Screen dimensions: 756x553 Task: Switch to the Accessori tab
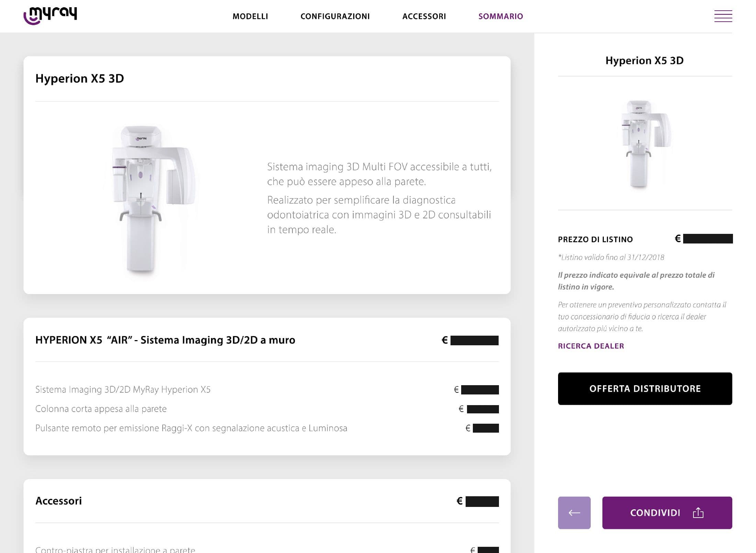tap(424, 16)
